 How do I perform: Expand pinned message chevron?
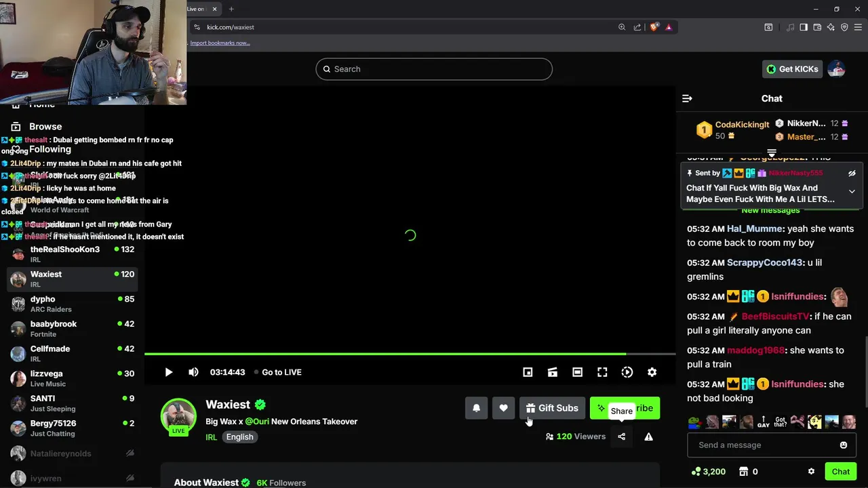coord(852,191)
